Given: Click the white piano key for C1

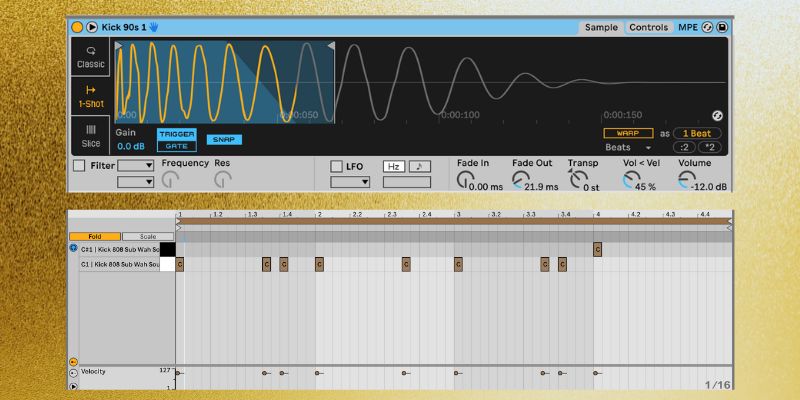Looking at the screenshot, I should pos(168,264).
